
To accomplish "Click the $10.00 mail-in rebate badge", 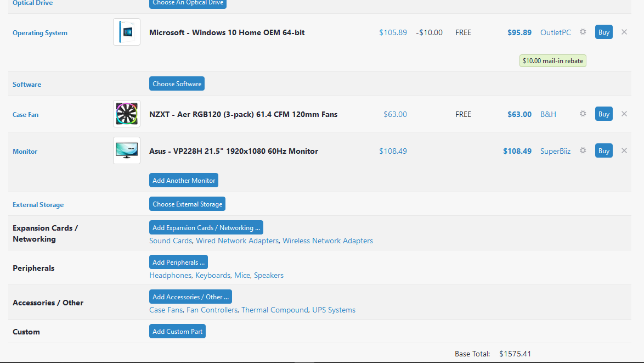I will click(553, 61).
